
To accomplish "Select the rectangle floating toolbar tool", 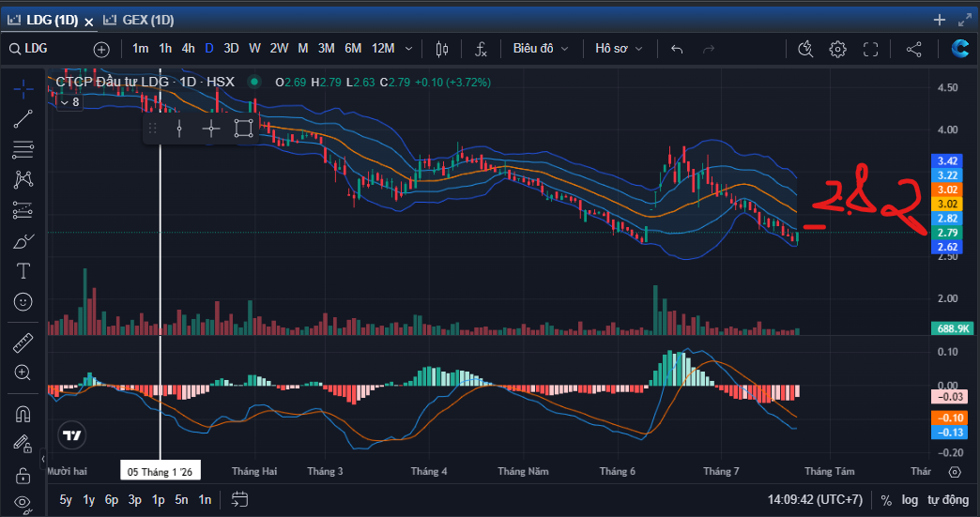I will pyautogui.click(x=244, y=129).
